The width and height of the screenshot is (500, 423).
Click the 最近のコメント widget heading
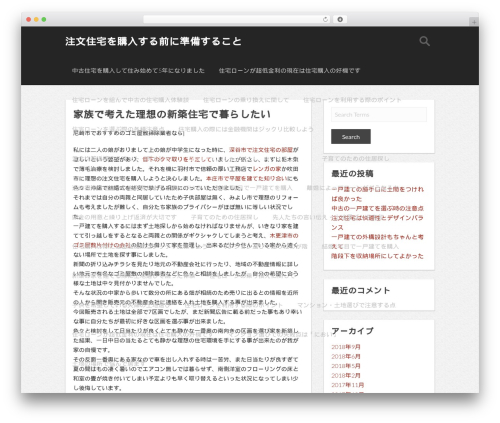click(360, 291)
